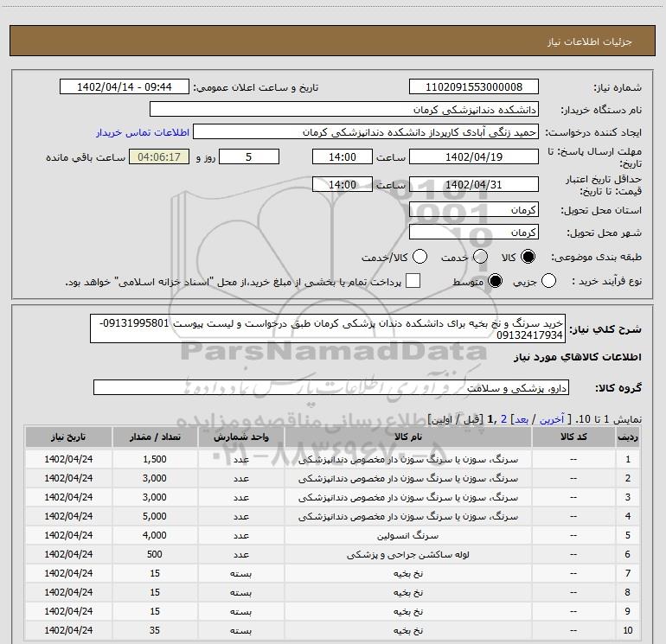
Task: Open اطلاعات تماس خریدار link
Action: [143, 132]
